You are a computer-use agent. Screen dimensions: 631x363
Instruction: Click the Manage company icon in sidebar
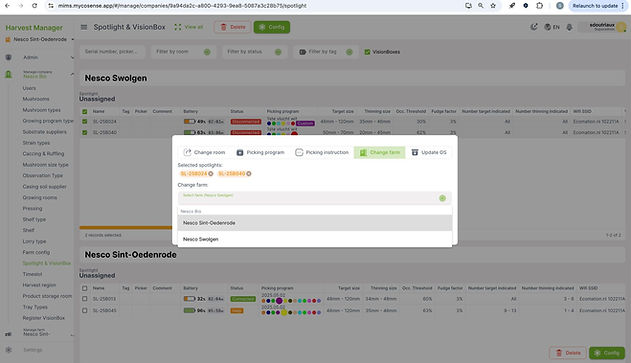(x=8, y=74)
